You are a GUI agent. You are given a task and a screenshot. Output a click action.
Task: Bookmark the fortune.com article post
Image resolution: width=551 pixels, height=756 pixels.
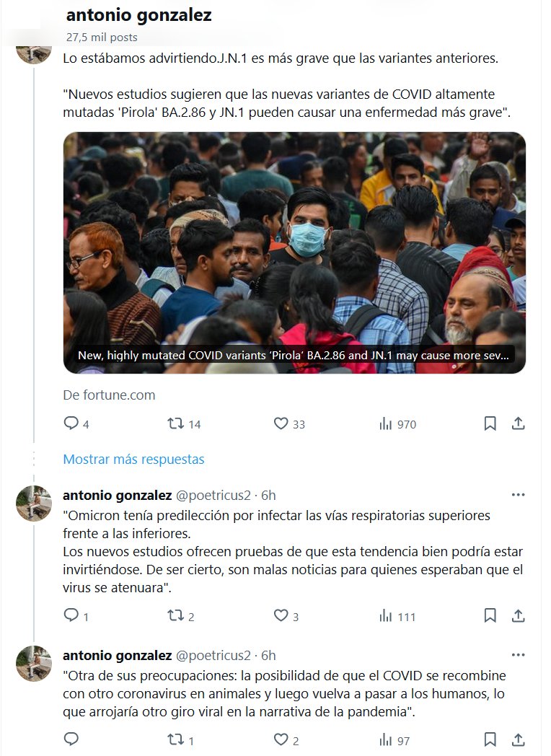pos(490,423)
